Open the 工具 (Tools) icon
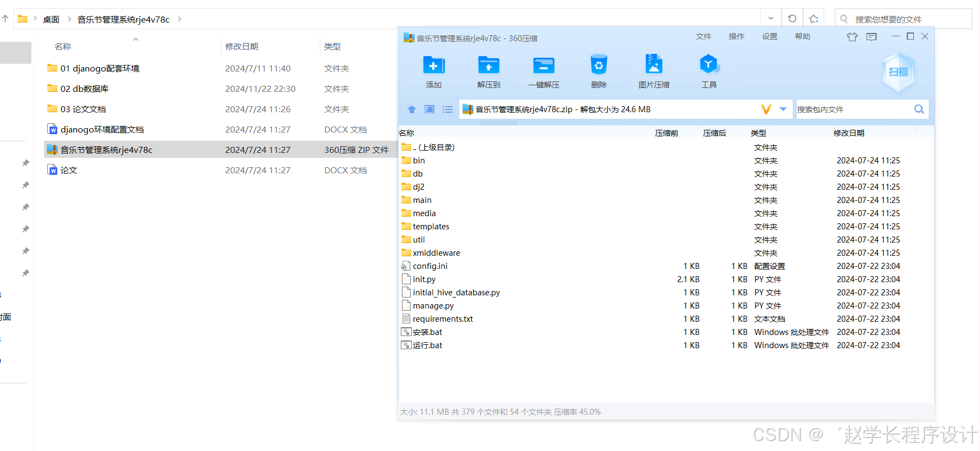 pos(709,64)
